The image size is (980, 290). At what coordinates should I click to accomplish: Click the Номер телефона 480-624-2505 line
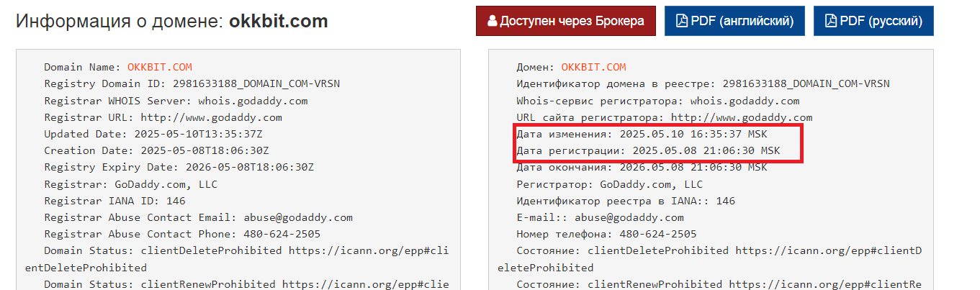click(606, 234)
